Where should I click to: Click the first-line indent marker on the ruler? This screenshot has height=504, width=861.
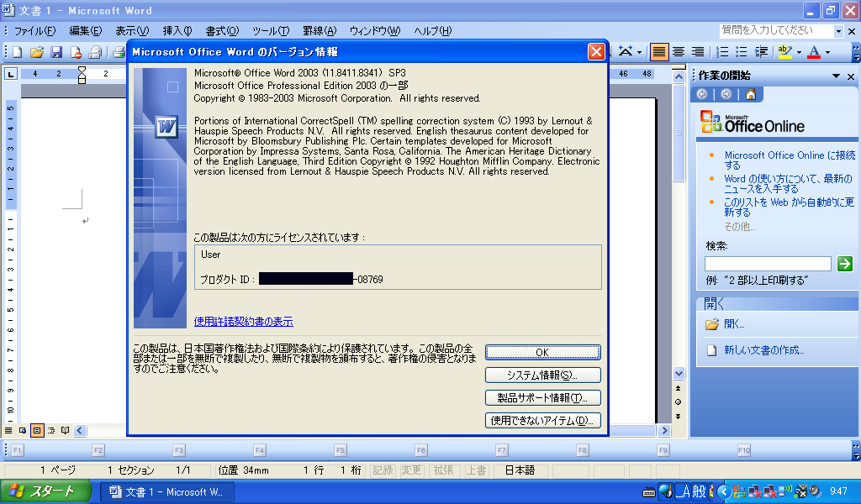click(82, 70)
